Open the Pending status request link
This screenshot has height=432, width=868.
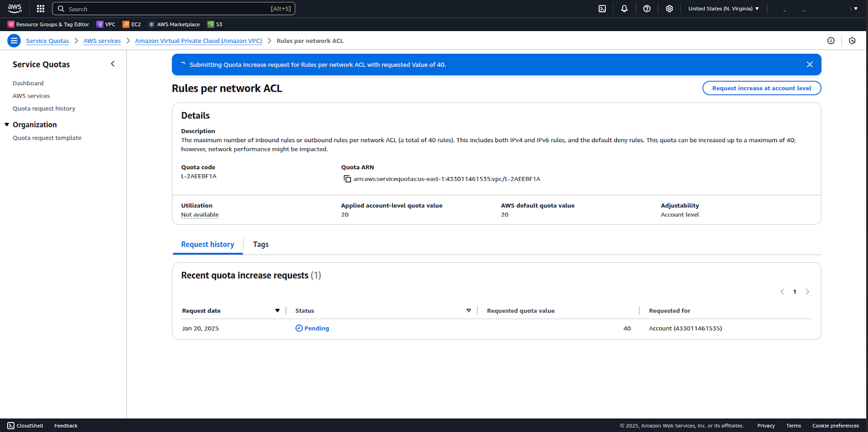pyautogui.click(x=316, y=328)
